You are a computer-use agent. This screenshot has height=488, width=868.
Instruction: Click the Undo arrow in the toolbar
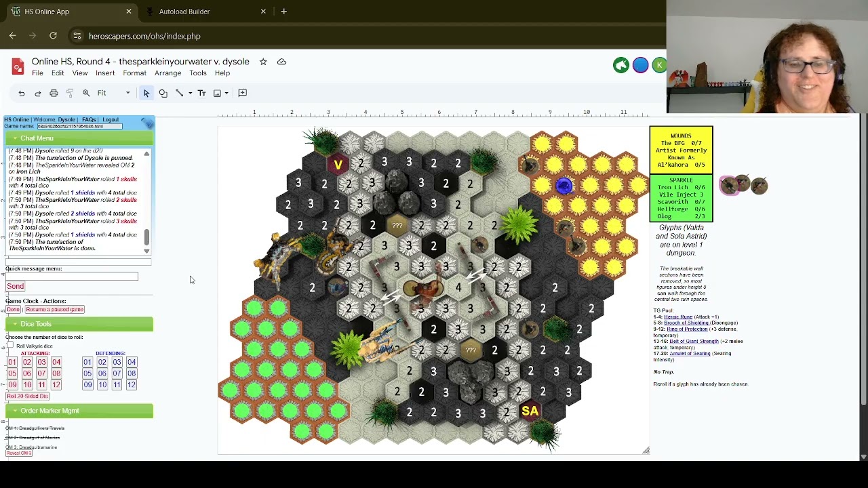(22, 93)
